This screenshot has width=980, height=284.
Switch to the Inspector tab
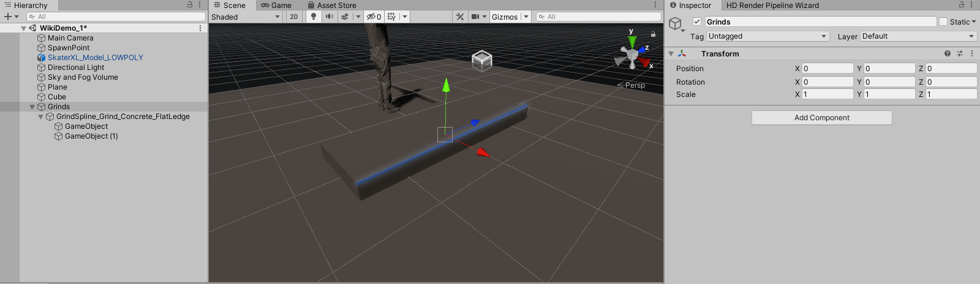[691, 5]
